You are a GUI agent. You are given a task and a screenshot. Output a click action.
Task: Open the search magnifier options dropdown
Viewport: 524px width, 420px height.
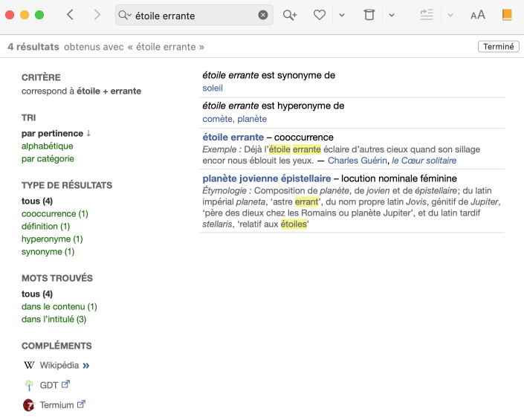click(125, 15)
